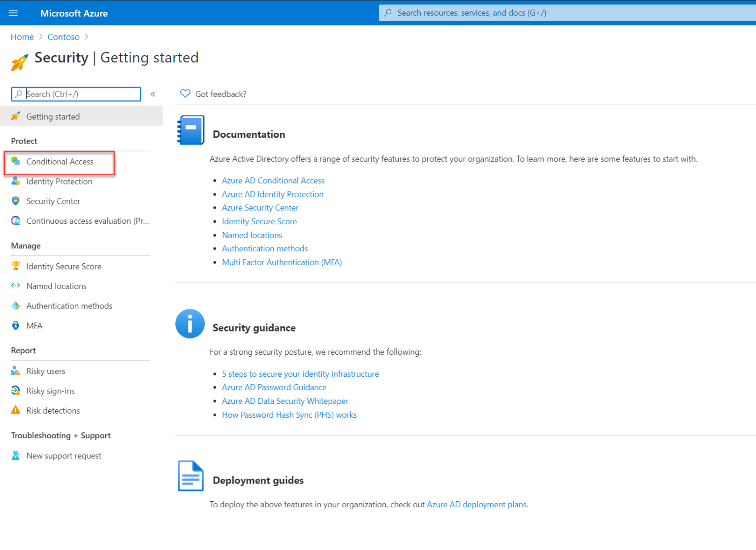Collapse the sidebar using the double-chevron
This screenshot has height=550, width=756.
153,94
